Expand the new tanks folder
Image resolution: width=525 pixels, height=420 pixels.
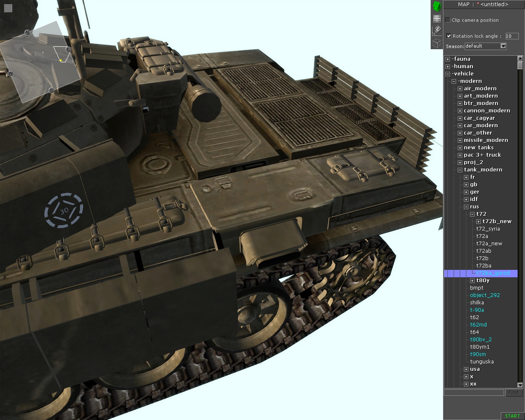(x=460, y=148)
